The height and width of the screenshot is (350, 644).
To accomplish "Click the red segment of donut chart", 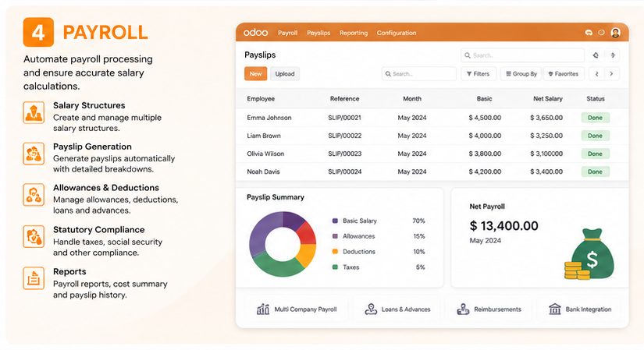I will [306, 235].
